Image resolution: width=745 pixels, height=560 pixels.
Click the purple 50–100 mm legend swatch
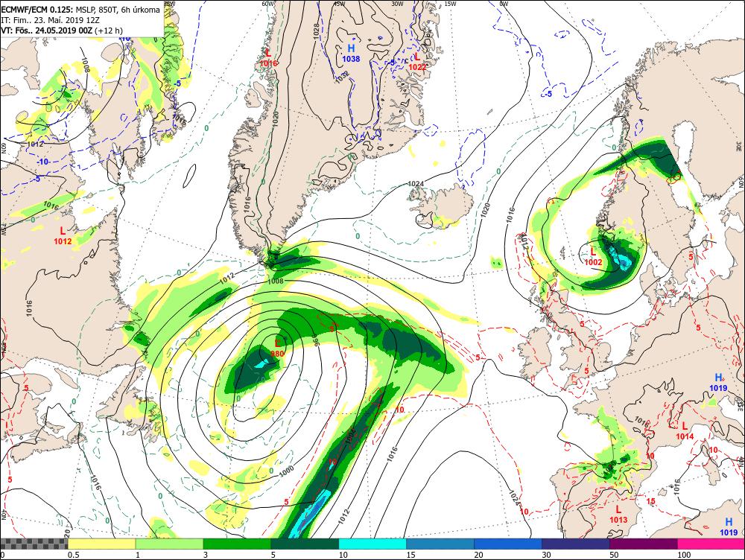pyautogui.click(x=644, y=544)
